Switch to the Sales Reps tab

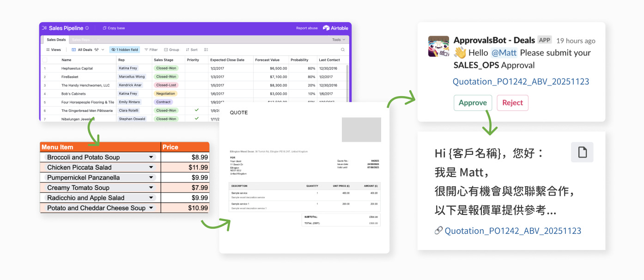pyautogui.click(x=81, y=39)
